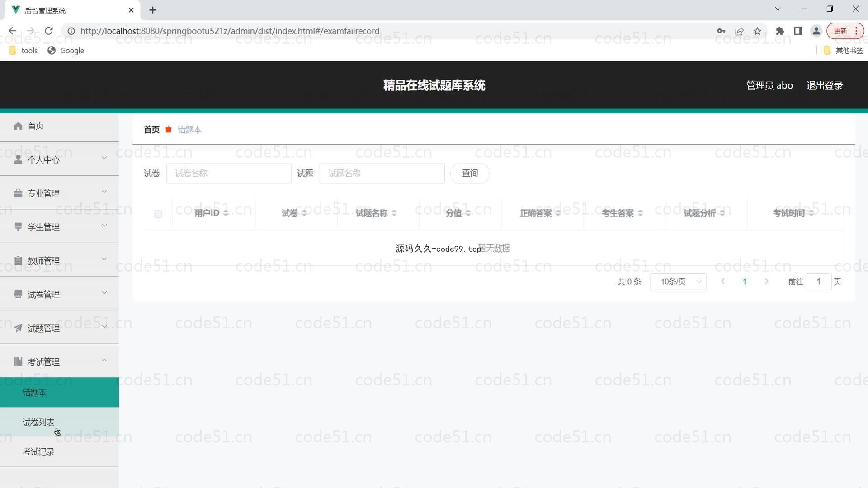The image size is (868, 488).
Task: Open the tools bookmark folder
Action: (x=24, y=51)
